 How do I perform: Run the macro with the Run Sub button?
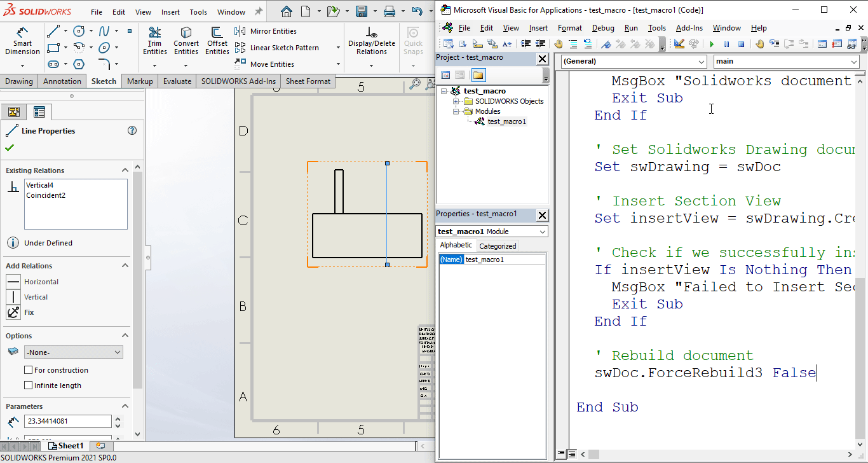click(x=711, y=44)
